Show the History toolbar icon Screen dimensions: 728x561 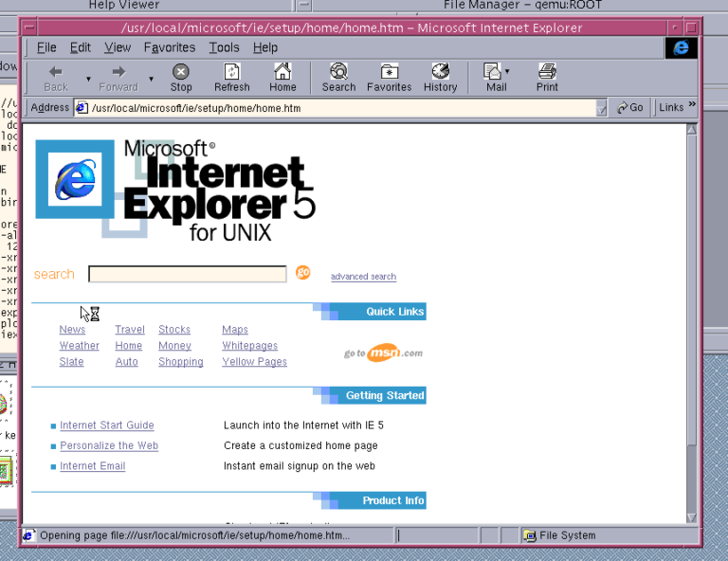point(440,72)
